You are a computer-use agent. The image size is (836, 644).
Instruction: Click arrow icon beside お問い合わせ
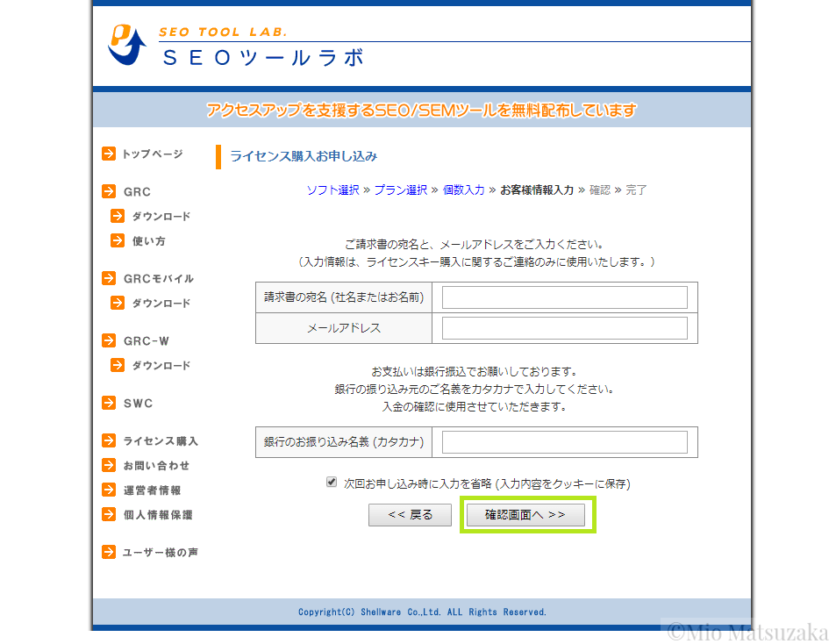coord(109,465)
